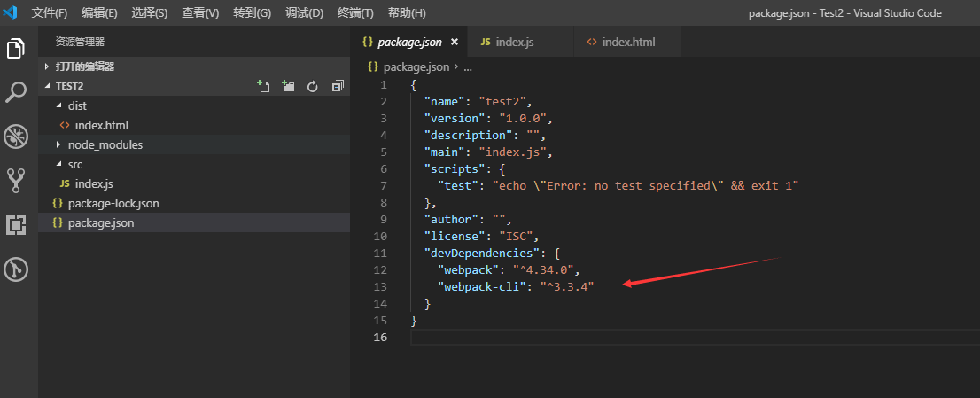Click the "scripts" key on line 6
The height and width of the screenshot is (398, 980).
(x=455, y=168)
